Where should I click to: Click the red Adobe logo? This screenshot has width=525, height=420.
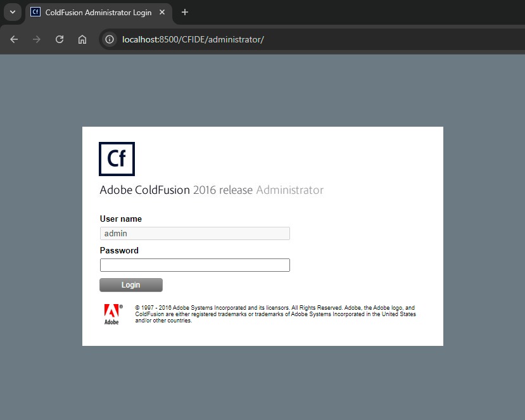click(x=112, y=314)
